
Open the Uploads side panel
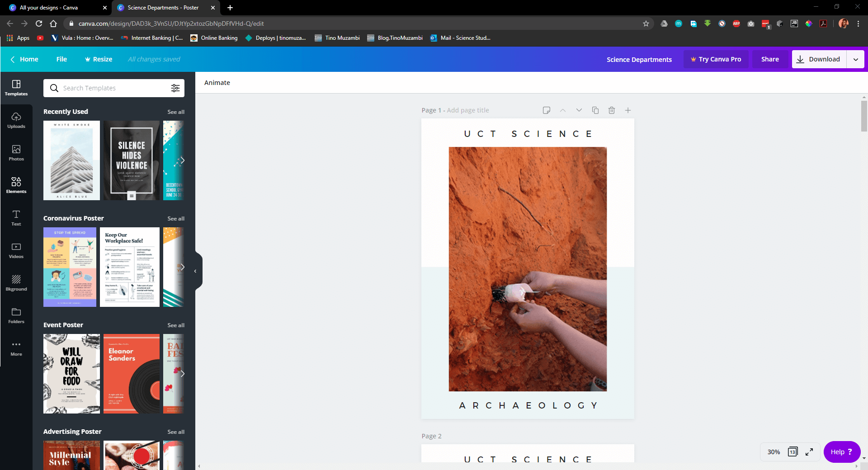(16, 120)
